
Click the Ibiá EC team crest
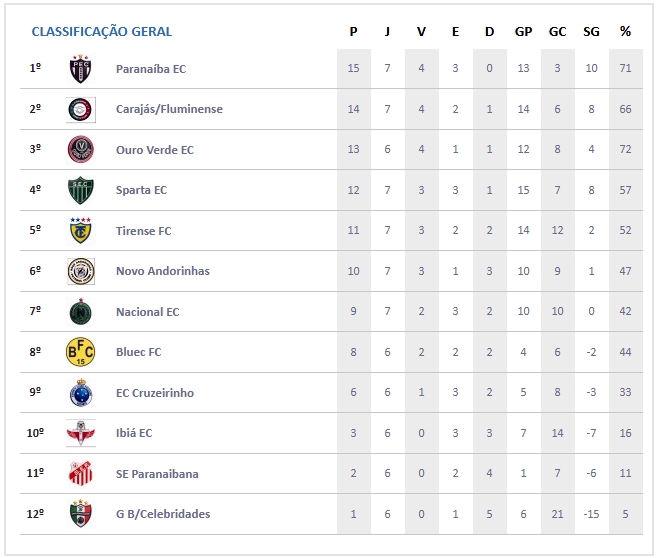(80, 433)
